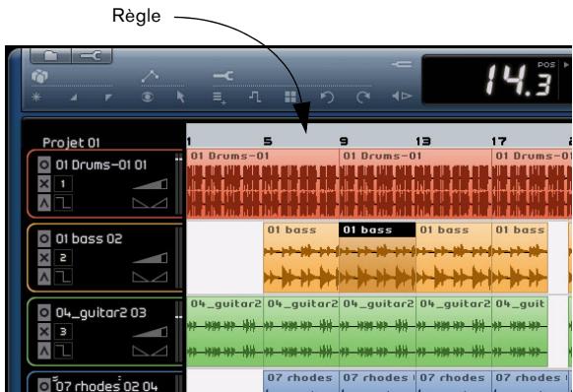
Task: Click the add track icon (lines with plus)
Action: [220, 98]
